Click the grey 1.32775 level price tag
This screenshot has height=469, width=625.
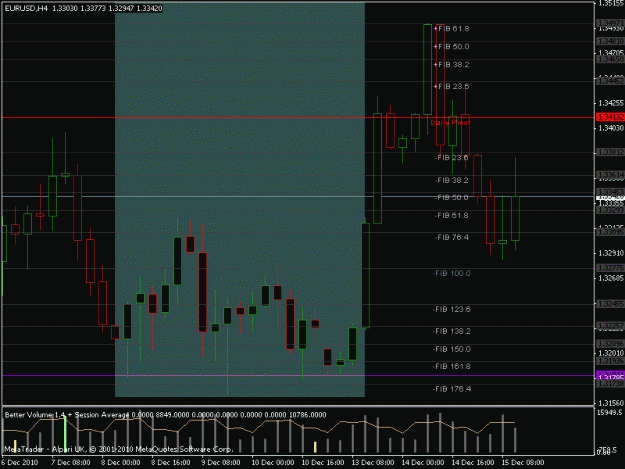point(610,268)
